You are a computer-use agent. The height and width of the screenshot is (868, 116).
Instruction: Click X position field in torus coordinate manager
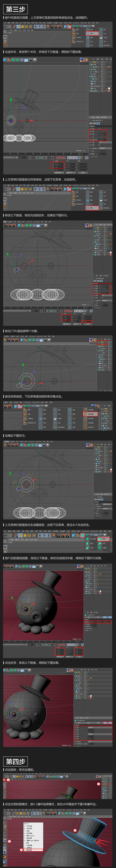[x=59, y=164]
